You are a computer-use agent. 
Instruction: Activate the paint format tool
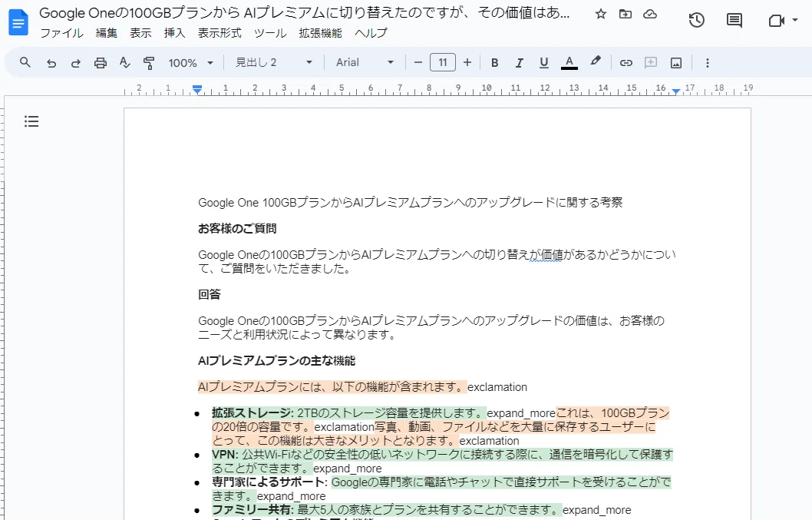149,63
